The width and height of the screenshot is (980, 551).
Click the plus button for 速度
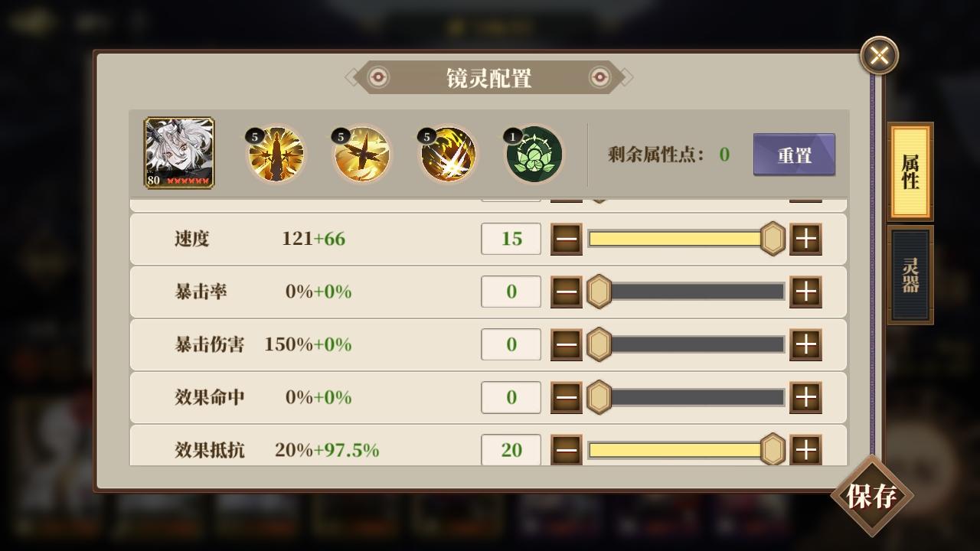805,239
